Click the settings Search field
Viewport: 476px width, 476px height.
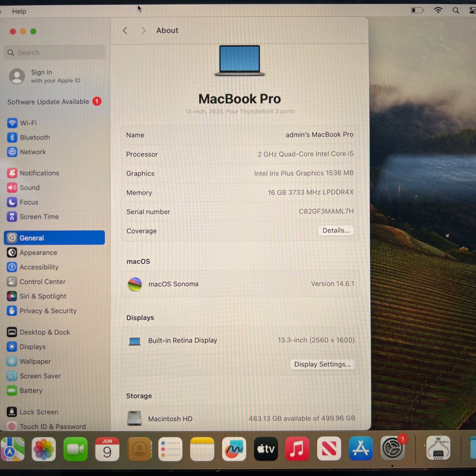tap(55, 52)
